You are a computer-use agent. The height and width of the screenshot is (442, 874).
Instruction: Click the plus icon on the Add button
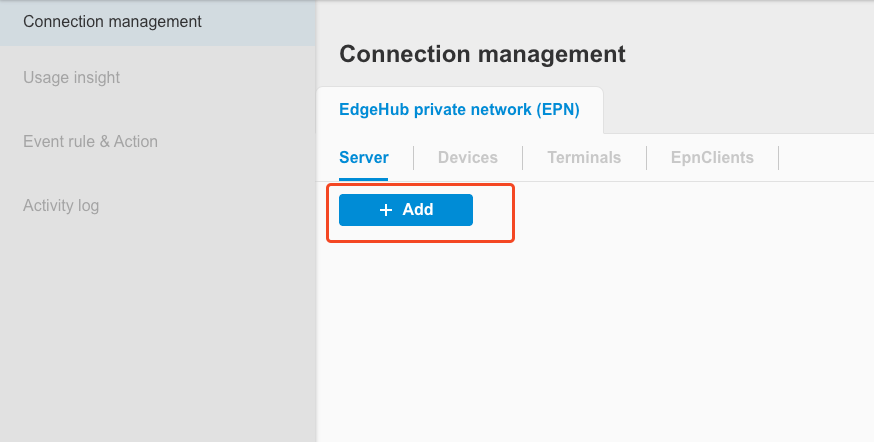(x=386, y=210)
